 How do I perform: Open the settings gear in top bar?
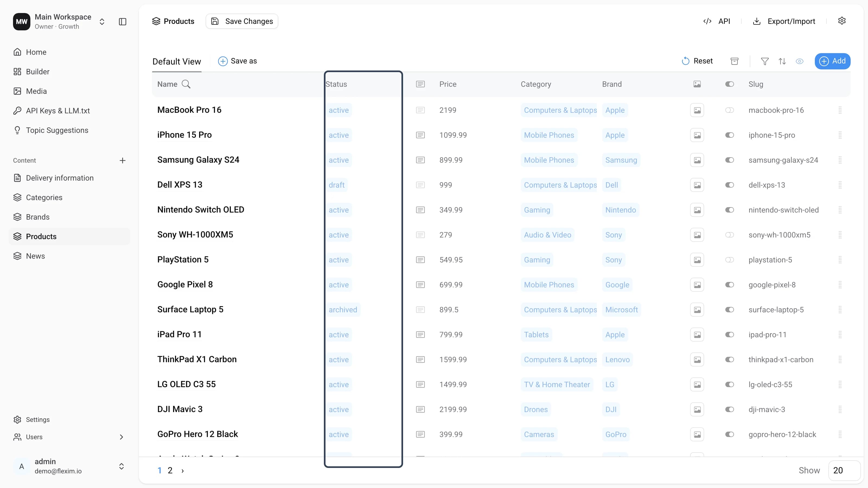[x=841, y=21]
